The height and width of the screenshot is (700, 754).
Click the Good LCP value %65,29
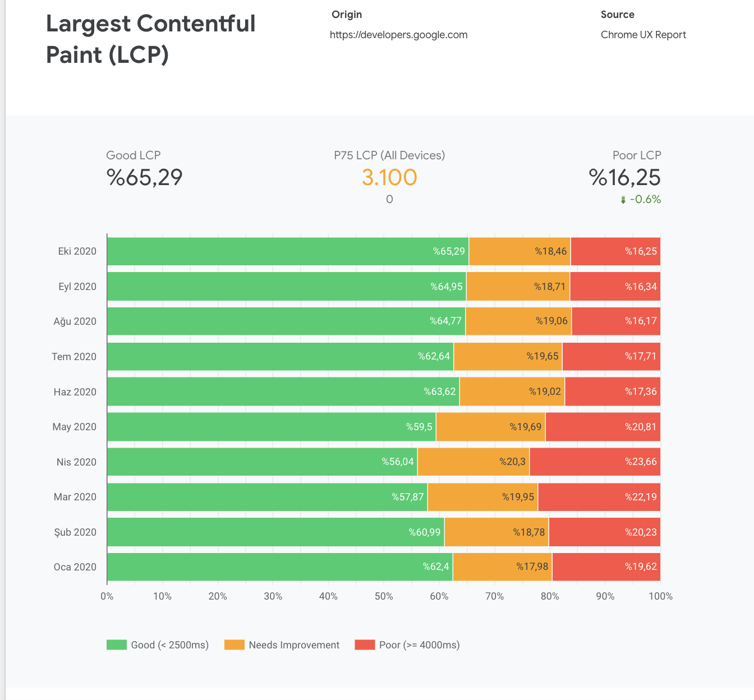coord(145,177)
